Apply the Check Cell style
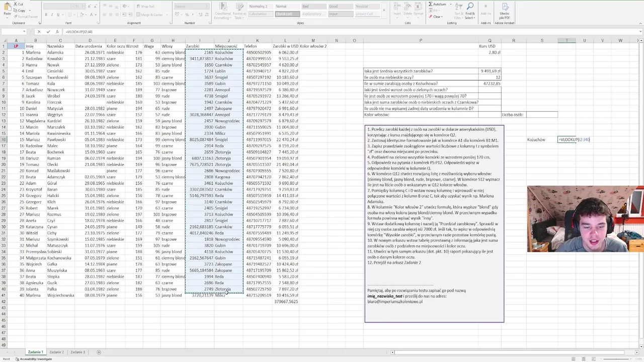 pos(286,14)
